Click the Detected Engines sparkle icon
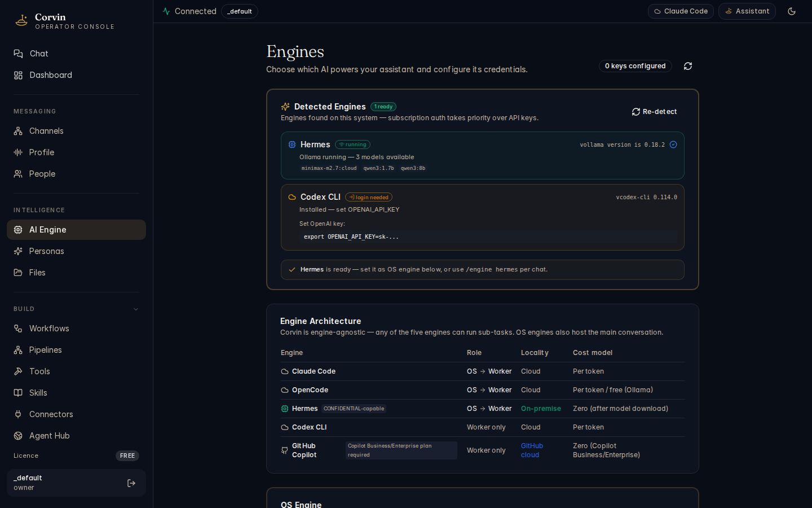Viewport: 812px width, 508px height. click(285, 107)
